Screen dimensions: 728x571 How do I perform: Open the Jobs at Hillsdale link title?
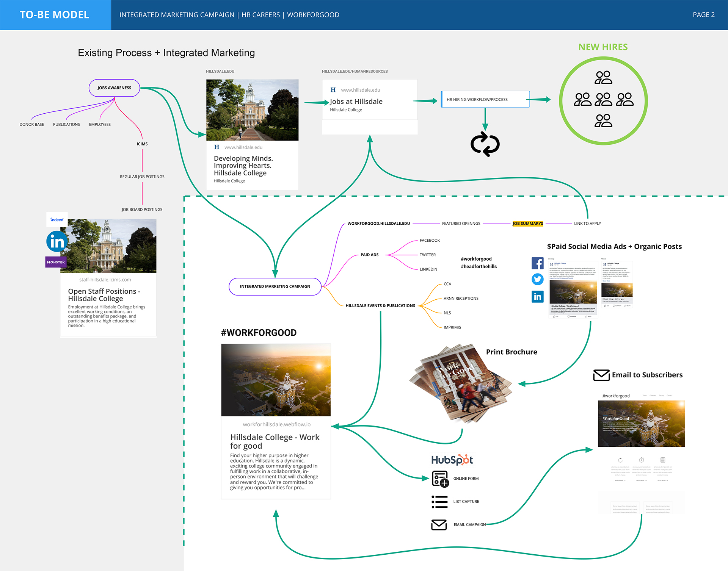pos(356,102)
